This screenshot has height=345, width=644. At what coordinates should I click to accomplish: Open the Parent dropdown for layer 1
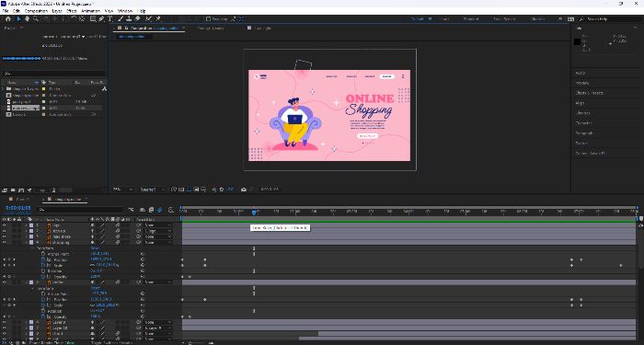point(158,225)
